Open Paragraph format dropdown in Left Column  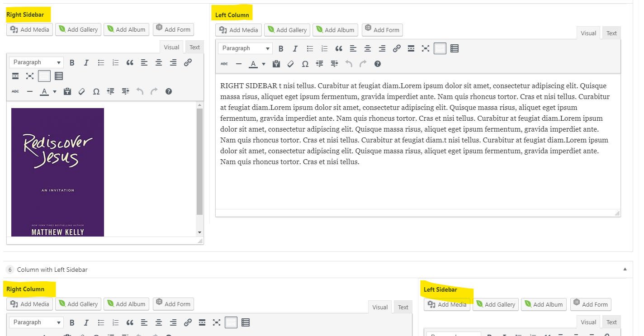pyautogui.click(x=246, y=48)
